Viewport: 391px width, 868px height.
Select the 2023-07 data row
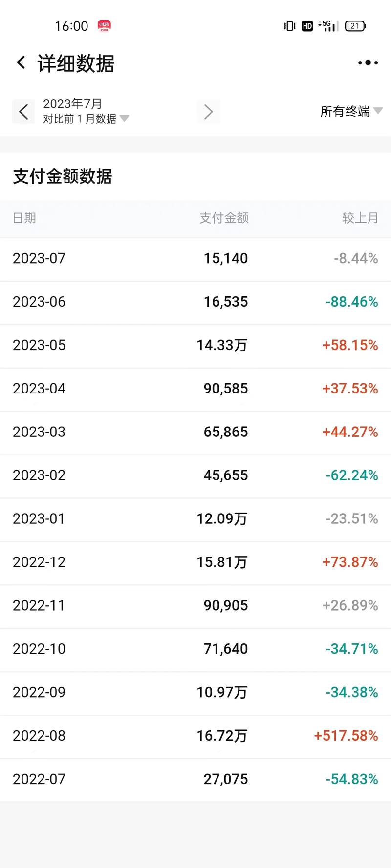coord(195,258)
